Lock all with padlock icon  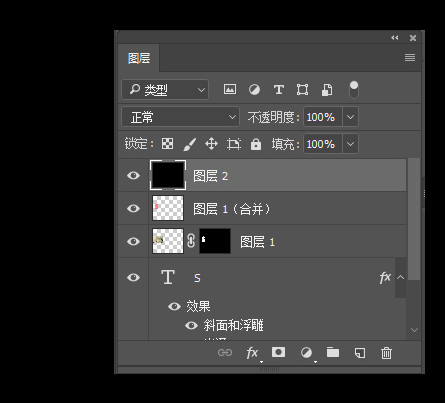pyautogui.click(x=256, y=144)
